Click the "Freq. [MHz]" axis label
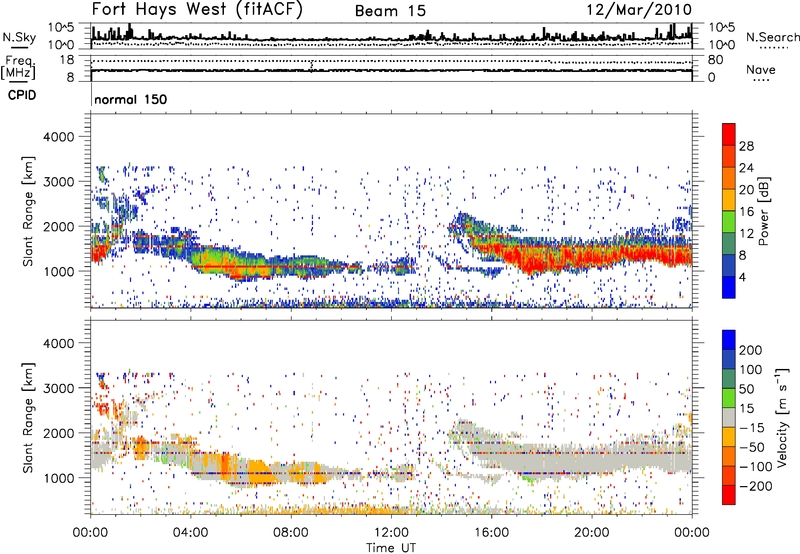The image size is (800, 554). click(18, 68)
